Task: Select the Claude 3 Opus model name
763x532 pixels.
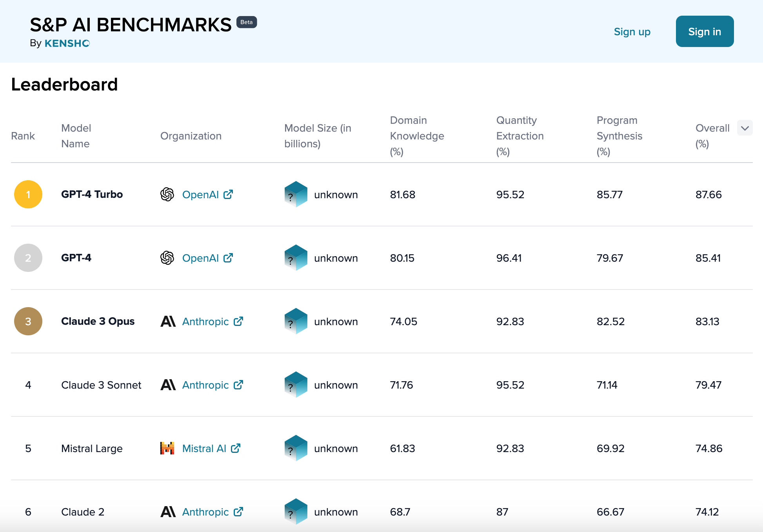Action: pos(98,321)
